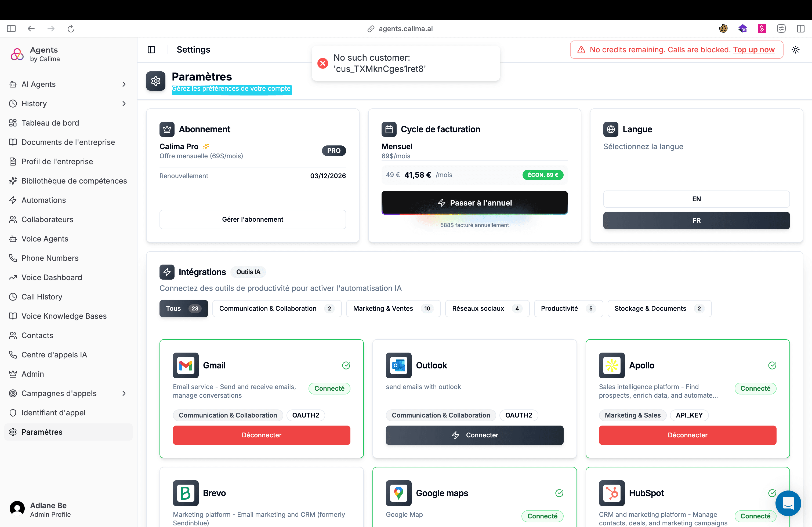Click the sun theme icon
The height and width of the screenshot is (527, 812).
click(x=796, y=50)
